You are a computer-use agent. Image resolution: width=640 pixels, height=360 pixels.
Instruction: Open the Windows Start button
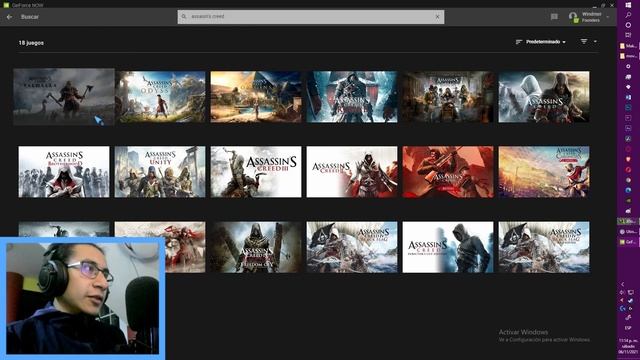(628, 5)
